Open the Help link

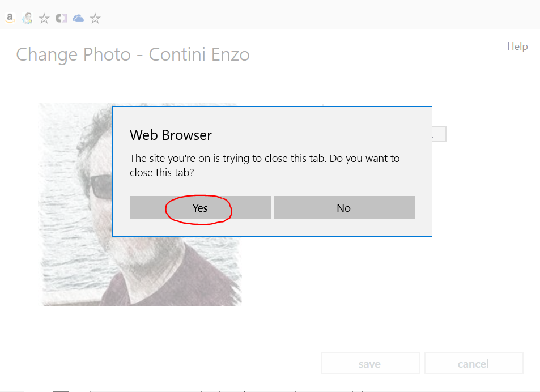(x=517, y=46)
